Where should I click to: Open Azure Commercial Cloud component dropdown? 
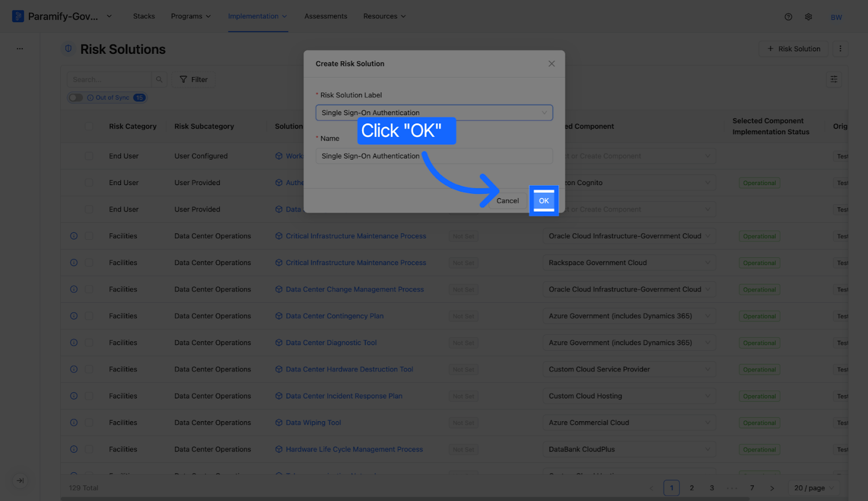(629, 422)
